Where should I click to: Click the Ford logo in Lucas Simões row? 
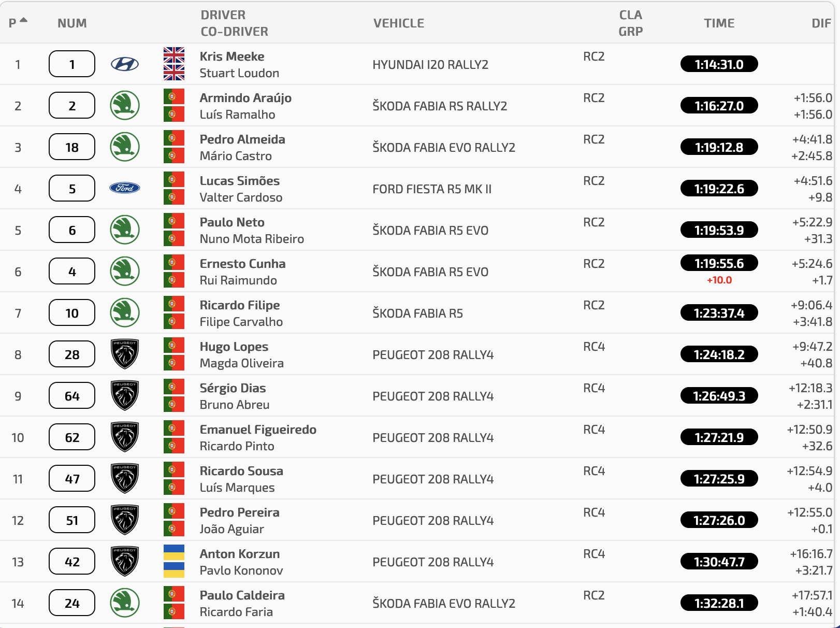tap(125, 188)
